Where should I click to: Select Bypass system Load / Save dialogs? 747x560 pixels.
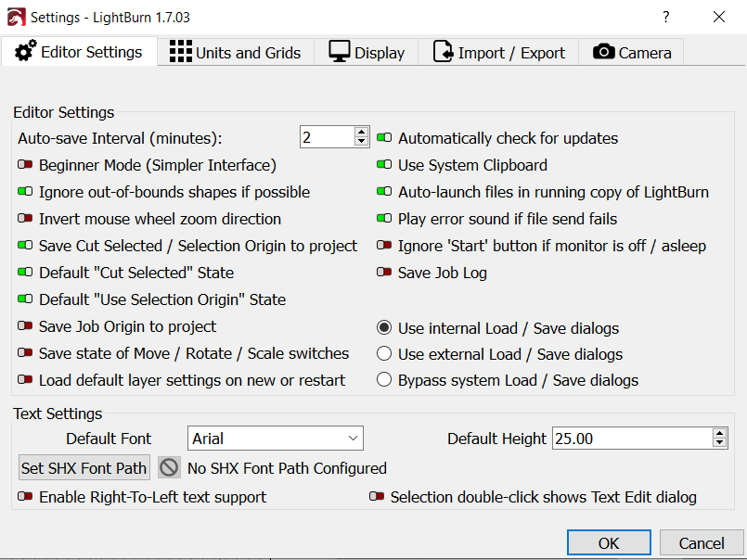point(384,380)
